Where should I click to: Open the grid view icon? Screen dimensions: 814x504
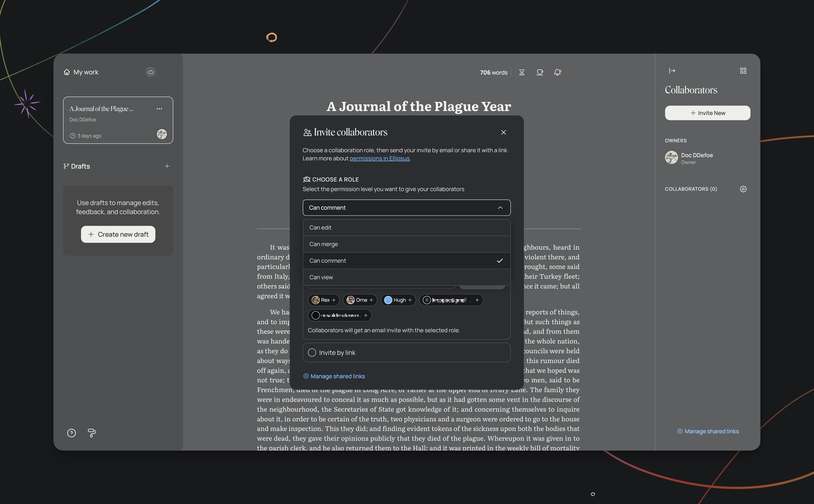click(x=743, y=71)
